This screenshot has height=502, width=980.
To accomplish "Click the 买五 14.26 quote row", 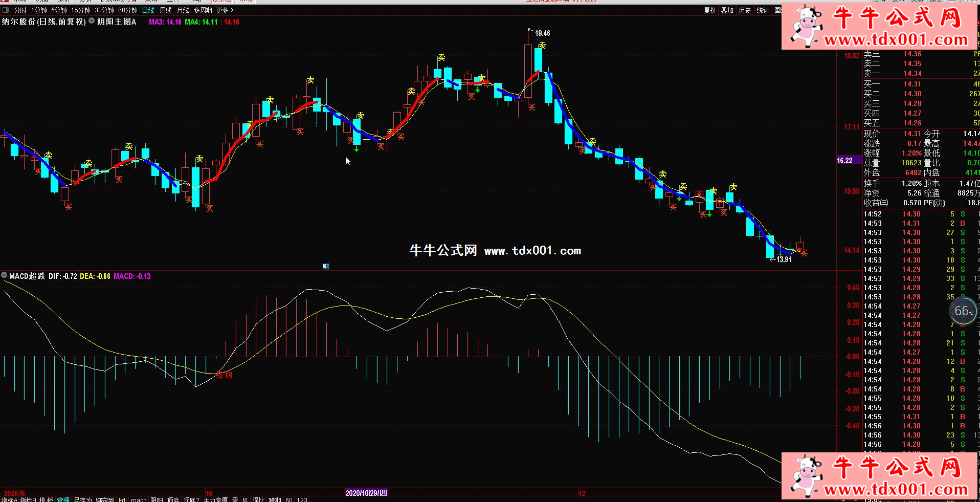I will [921, 123].
